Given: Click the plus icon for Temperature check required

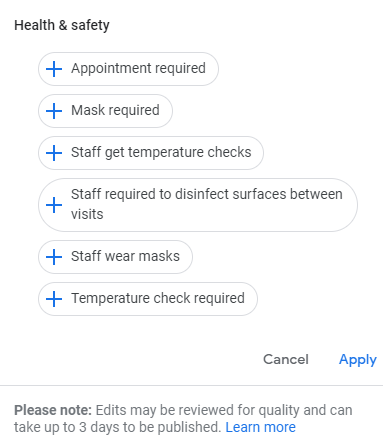Looking at the screenshot, I should tap(54, 299).
